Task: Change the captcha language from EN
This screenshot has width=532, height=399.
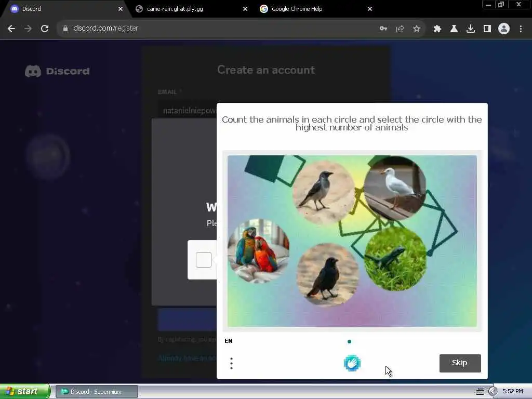Action: pos(229,341)
